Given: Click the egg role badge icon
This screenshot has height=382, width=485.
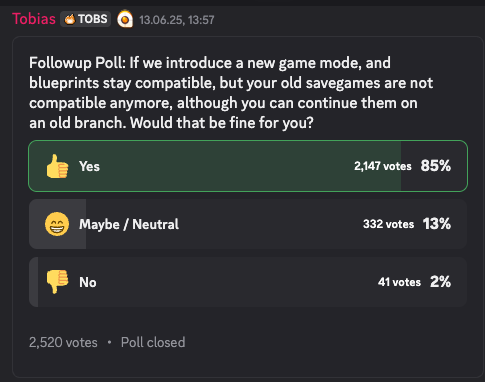Looking at the screenshot, I should (x=125, y=19).
